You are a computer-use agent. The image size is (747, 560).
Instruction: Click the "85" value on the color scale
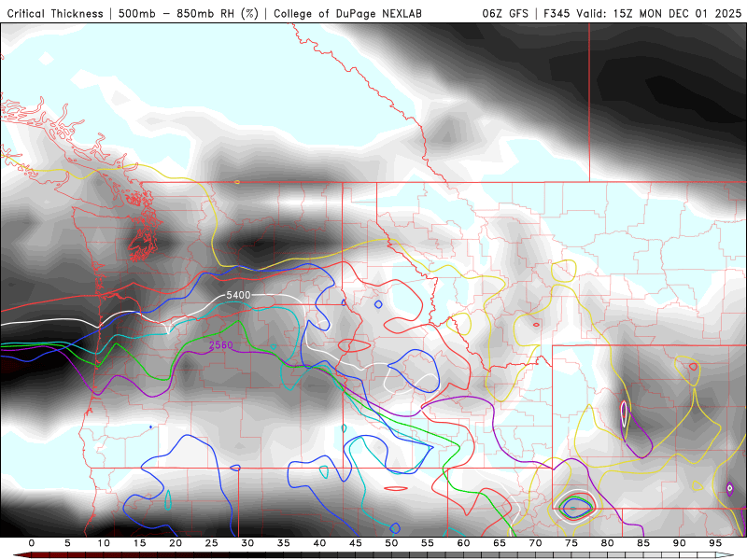pos(643,543)
